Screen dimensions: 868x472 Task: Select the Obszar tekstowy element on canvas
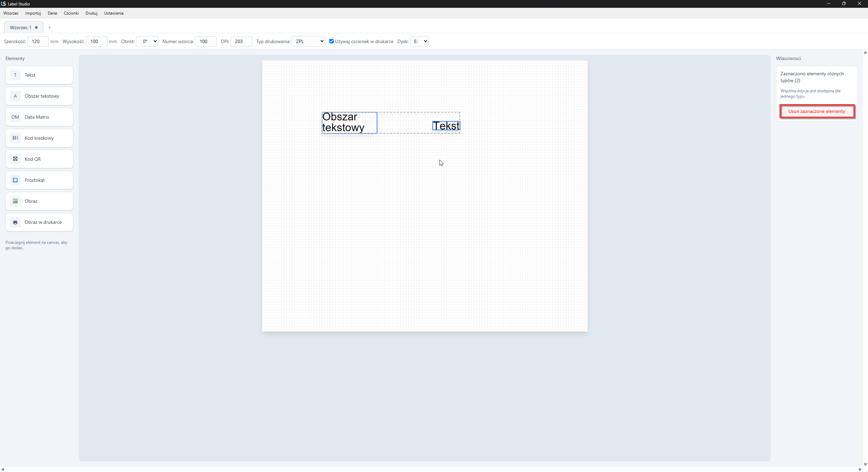tap(350, 122)
